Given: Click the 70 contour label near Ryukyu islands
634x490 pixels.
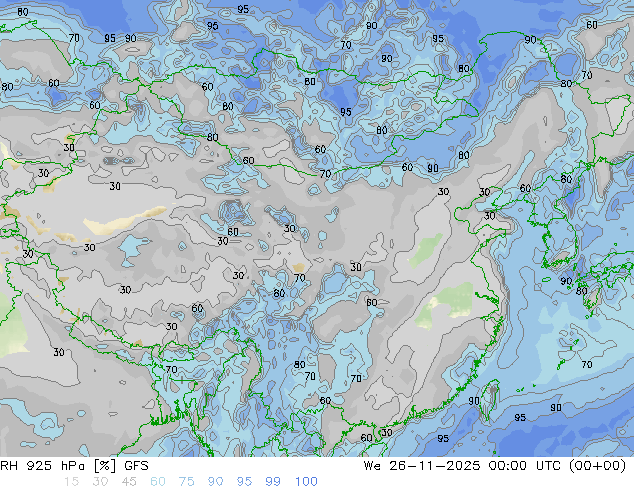Looking at the screenshot, I should pos(587,365).
